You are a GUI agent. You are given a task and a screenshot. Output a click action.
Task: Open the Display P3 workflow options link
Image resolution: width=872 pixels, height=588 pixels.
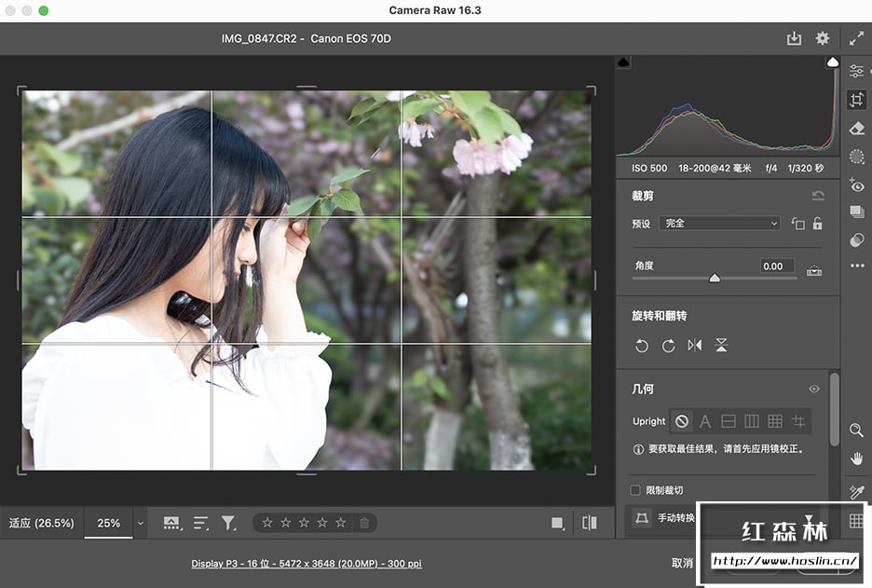point(307,564)
